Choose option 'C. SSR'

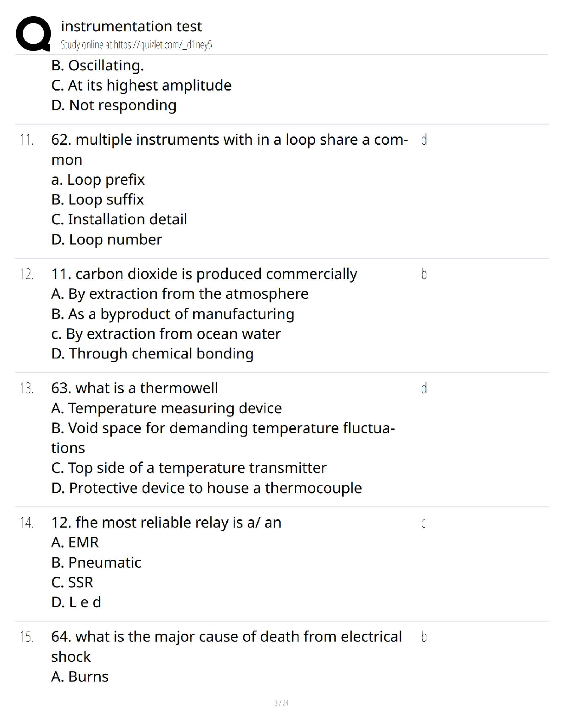point(72,582)
